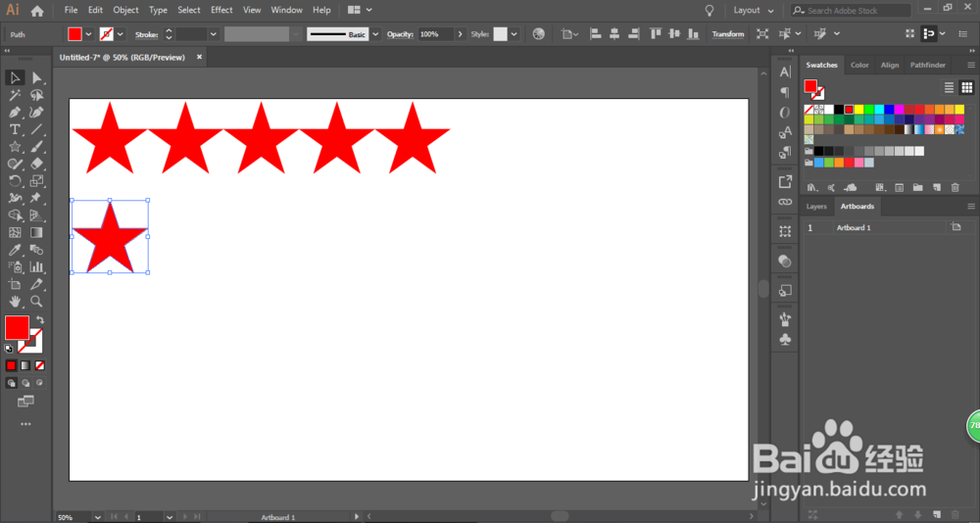This screenshot has width=980, height=523.
Task: Switch to the Color tab
Action: pos(859,65)
